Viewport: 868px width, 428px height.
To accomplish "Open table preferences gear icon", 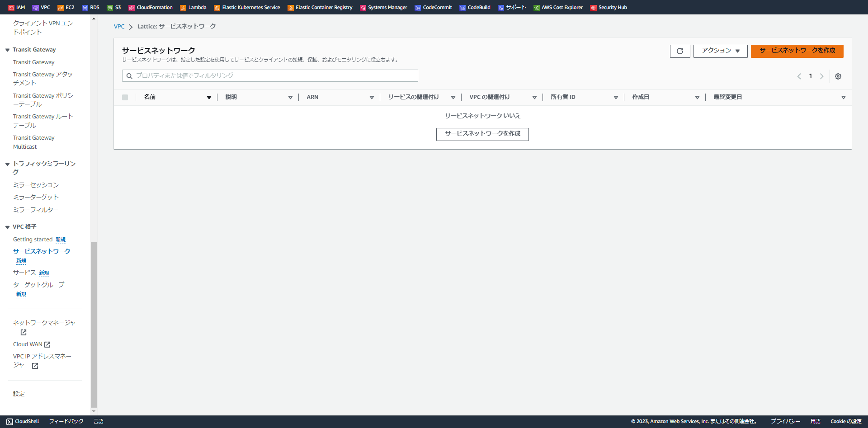I will [838, 76].
